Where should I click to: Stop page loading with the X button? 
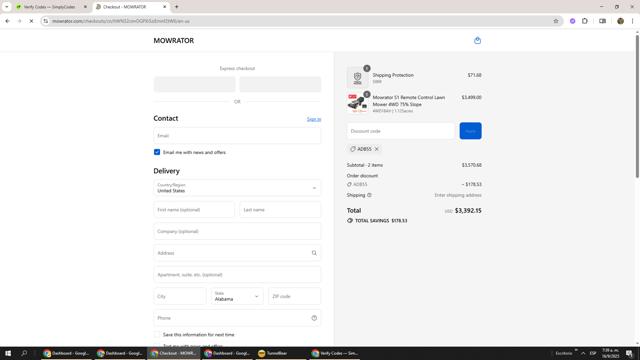(31, 21)
